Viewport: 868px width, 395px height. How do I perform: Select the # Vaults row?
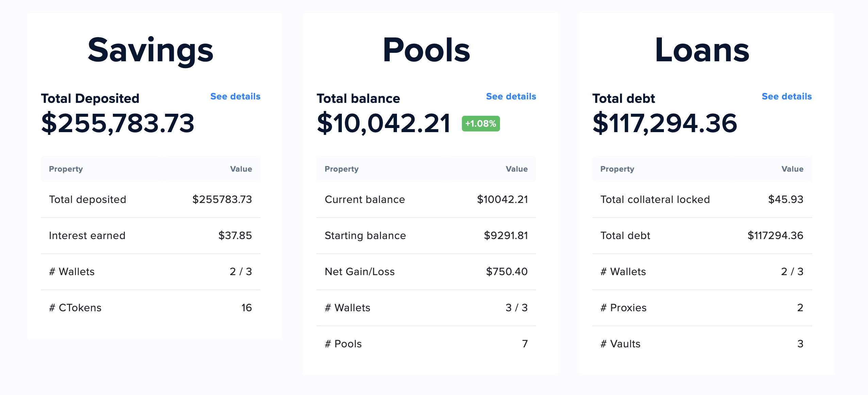point(702,344)
